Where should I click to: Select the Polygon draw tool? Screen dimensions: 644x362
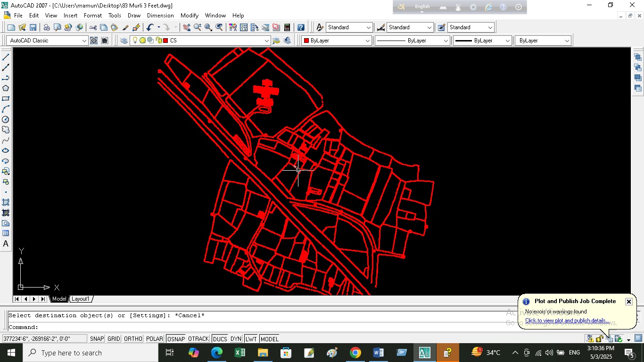[x=6, y=88]
